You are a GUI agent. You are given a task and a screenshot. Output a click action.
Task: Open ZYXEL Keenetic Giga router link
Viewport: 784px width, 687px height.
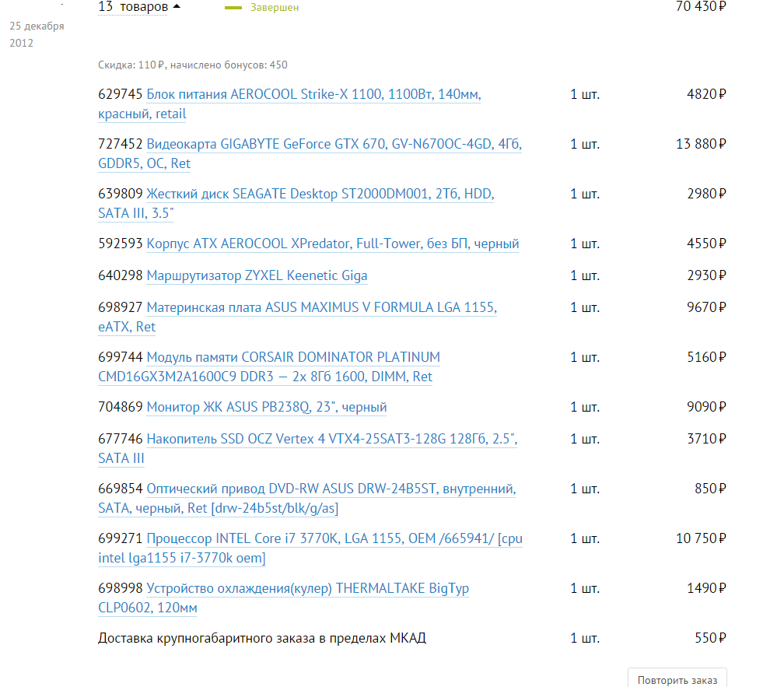tap(257, 276)
